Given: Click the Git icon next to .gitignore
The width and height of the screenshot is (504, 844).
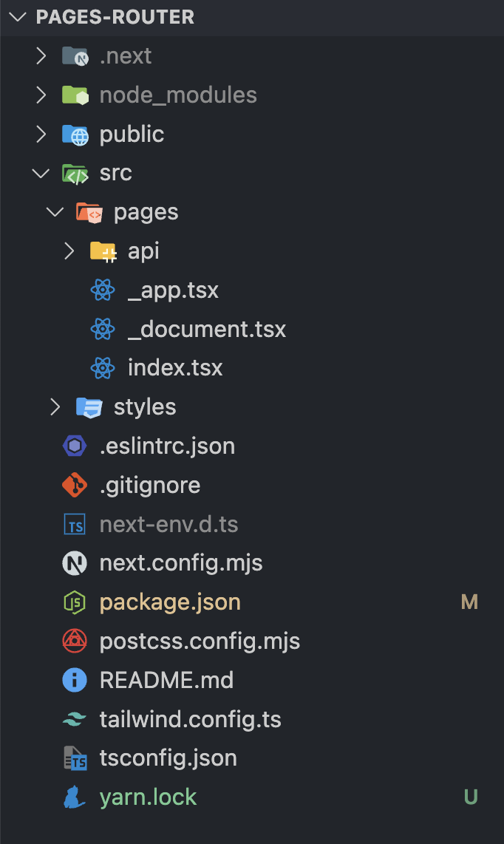Looking at the screenshot, I should 75,485.
